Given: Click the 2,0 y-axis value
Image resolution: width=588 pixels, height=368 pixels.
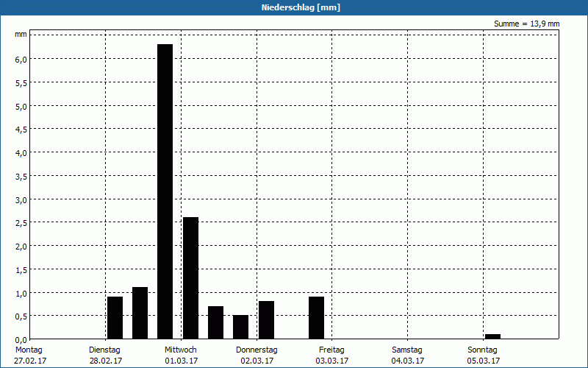Looking at the screenshot, I should pyautogui.click(x=21, y=247).
